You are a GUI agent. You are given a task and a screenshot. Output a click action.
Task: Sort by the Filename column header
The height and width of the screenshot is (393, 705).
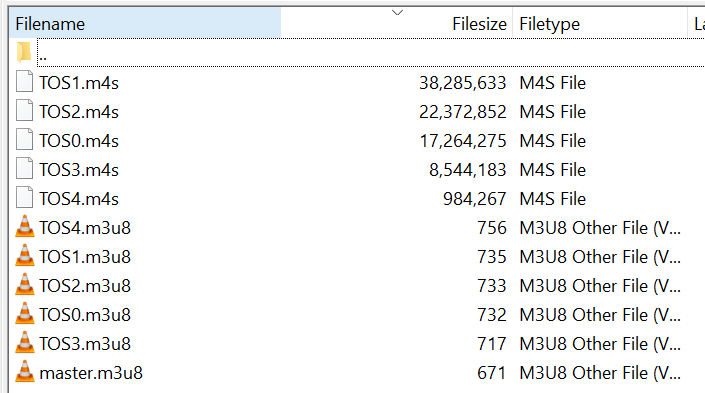click(x=145, y=23)
